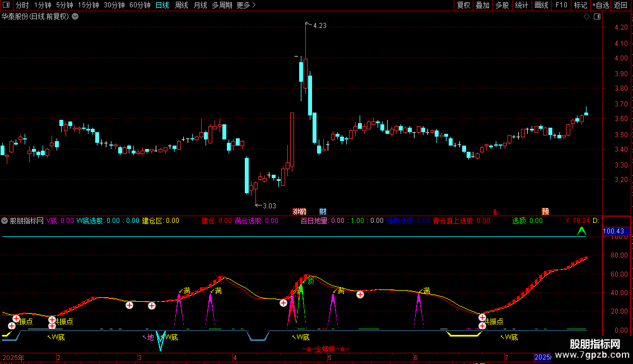
Task: Click the diamond icon above the chart
Action: pos(587,17)
